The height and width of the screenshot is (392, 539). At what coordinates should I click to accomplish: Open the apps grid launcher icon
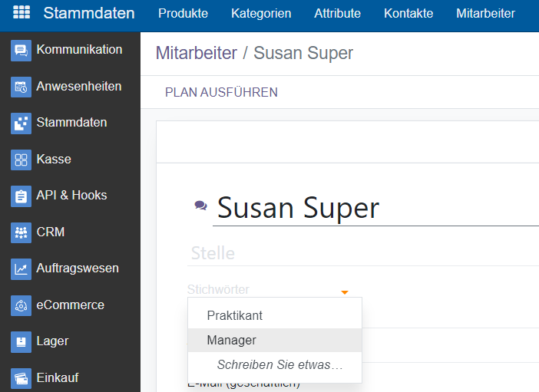coord(21,13)
